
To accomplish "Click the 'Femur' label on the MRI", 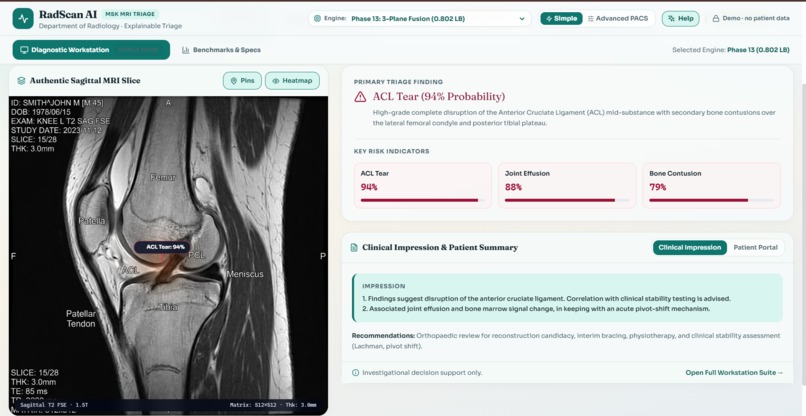I will [162, 177].
